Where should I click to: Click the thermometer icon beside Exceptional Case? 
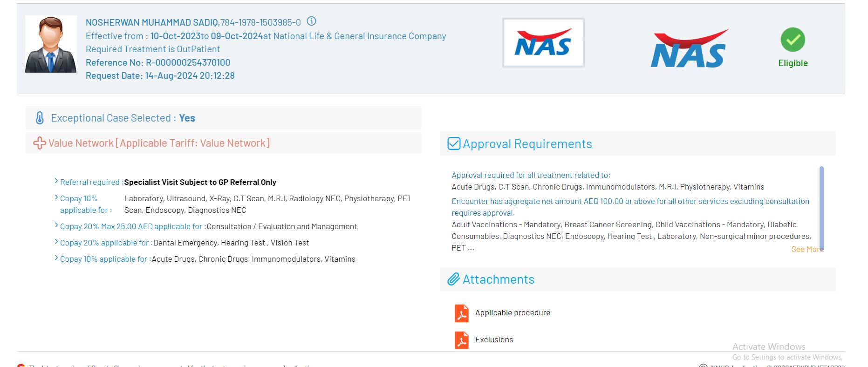coord(40,118)
